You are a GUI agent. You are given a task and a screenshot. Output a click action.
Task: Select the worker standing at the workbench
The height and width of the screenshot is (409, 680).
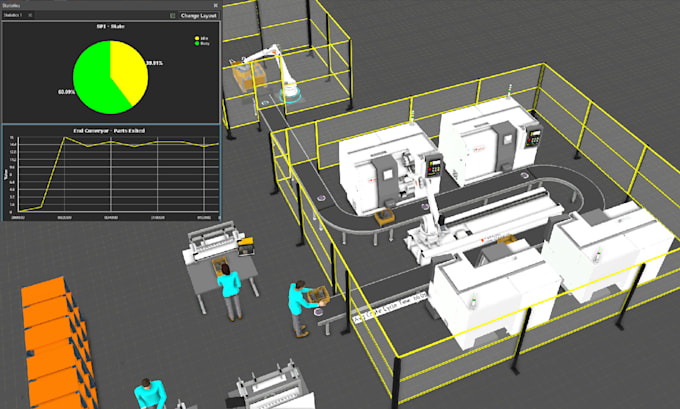pyautogui.click(x=230, y=291)
